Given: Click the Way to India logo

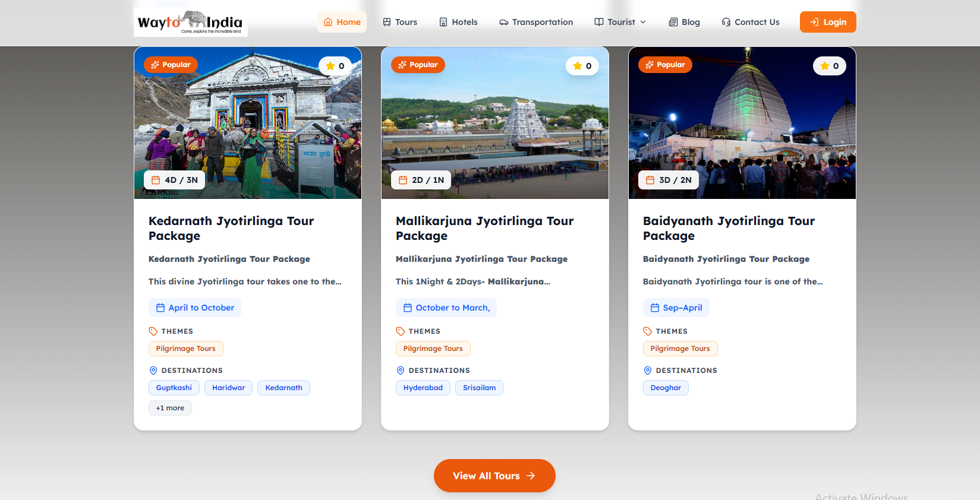Looking at the screenshot, I should tap(190, 23).
